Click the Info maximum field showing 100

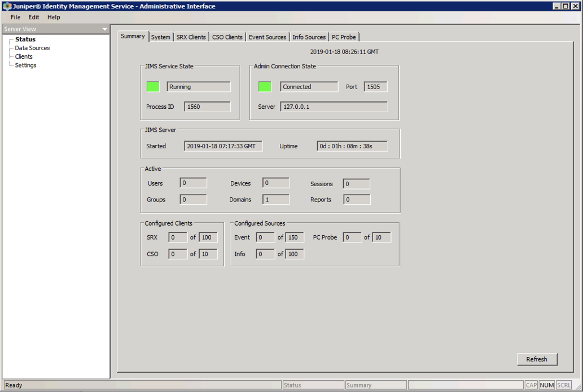[x=295, y=254]
